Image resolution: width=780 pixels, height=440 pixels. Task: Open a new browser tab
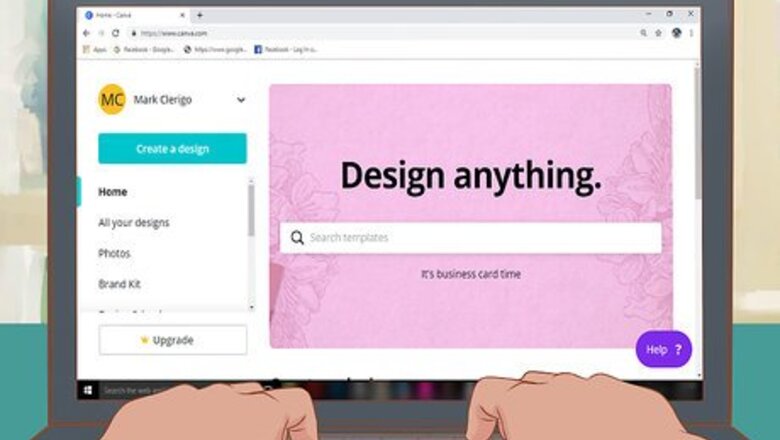point(199,15)
